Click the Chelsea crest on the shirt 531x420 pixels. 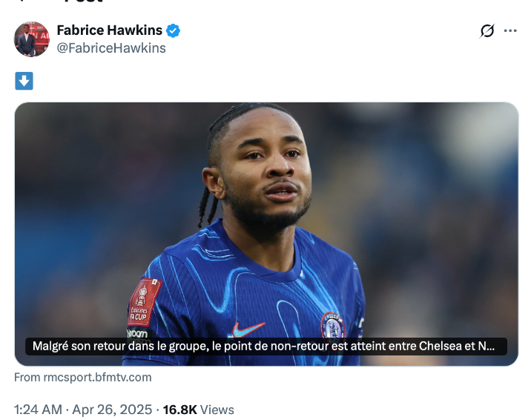[x=332, y=324]
